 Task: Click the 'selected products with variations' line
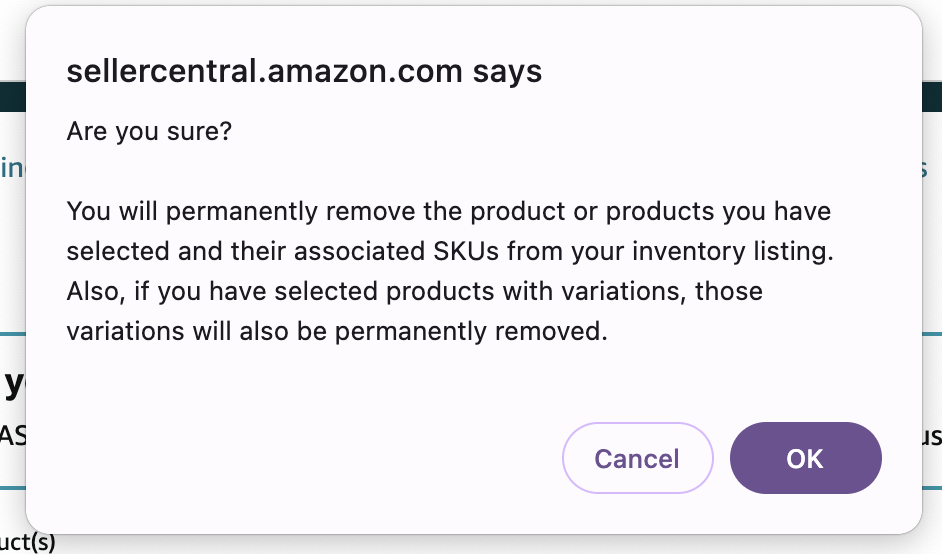click(x=414, y=292)
